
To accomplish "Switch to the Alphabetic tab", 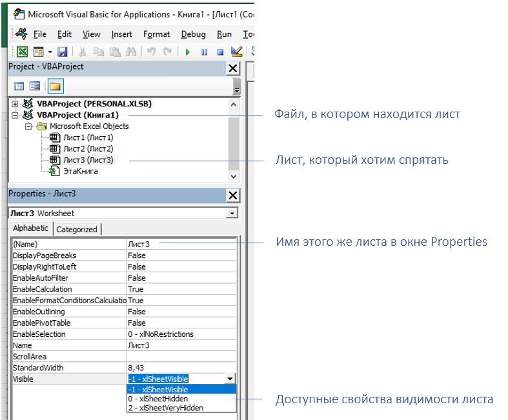I will (30, 228).
